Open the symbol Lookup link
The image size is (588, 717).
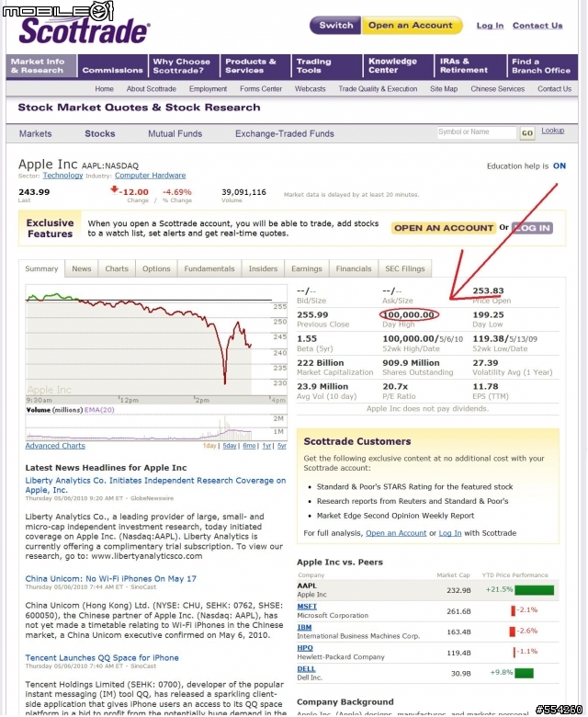[x=553, y=131]
